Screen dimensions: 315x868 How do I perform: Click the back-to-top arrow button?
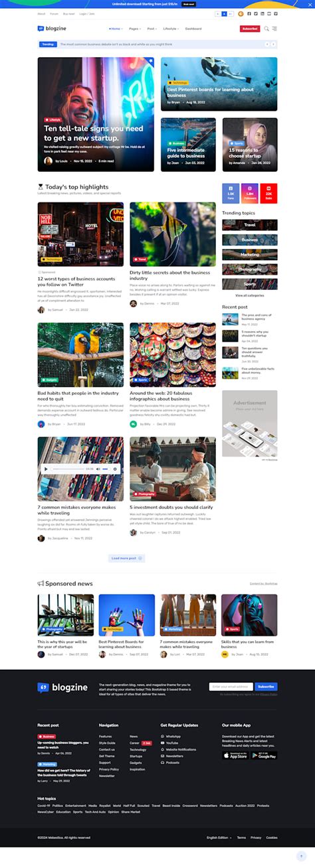pos(302,857)
